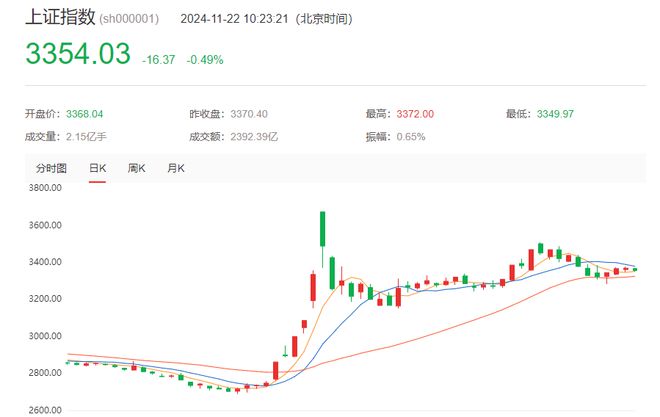Click the 成交量 value 2.15亿手
This screenshot has width=660, height=417.
pos(86,137)
